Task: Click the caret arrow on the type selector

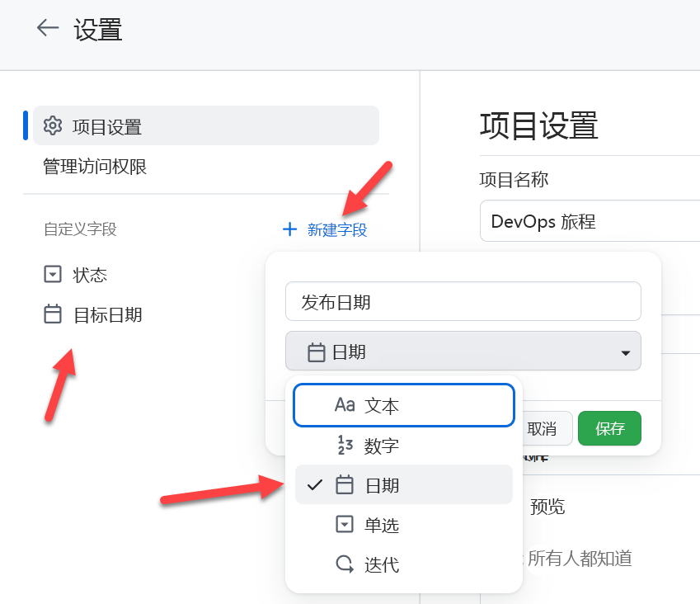Action: pyautogui.click(x=627, y=351)
